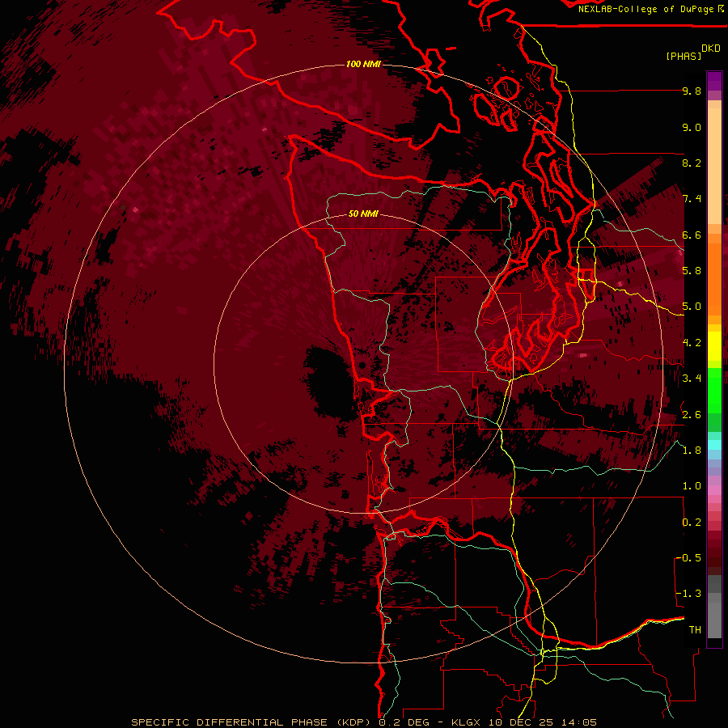Screen dimensions: 728x728
Task: Click the 14:05 timestamp in the caption
Action: pyautogui.click(x=578, y=722)
